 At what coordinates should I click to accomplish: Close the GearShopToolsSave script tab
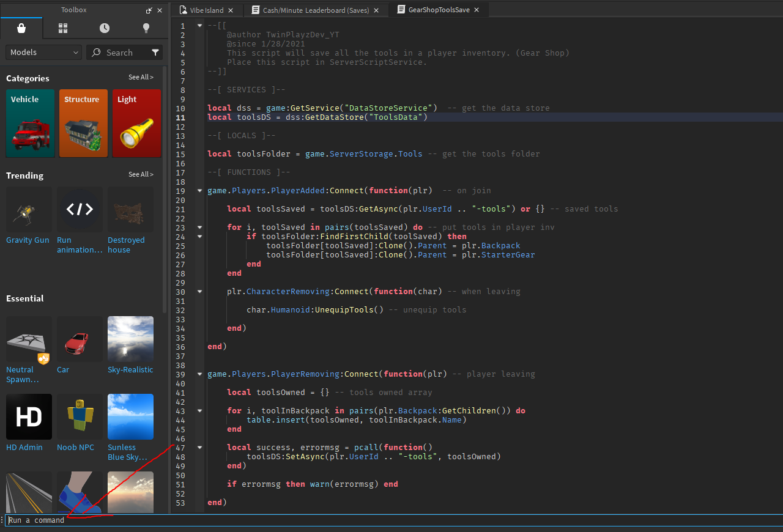point(476,10)
